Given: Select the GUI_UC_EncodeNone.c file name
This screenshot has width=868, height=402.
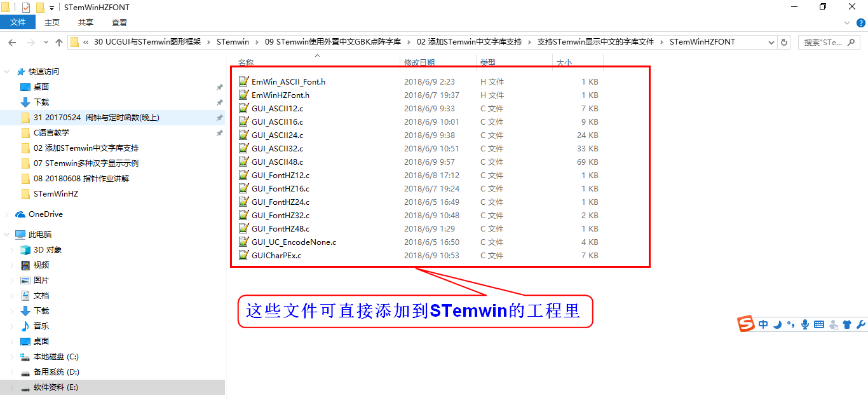Looking at the screenshot, I should 294,242.
